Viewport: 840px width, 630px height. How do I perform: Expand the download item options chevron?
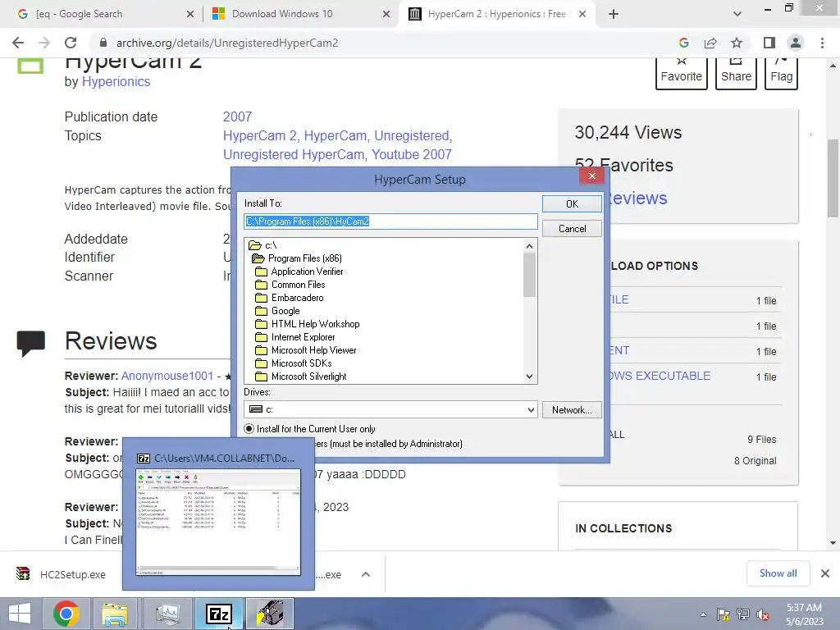coord(366,574)
